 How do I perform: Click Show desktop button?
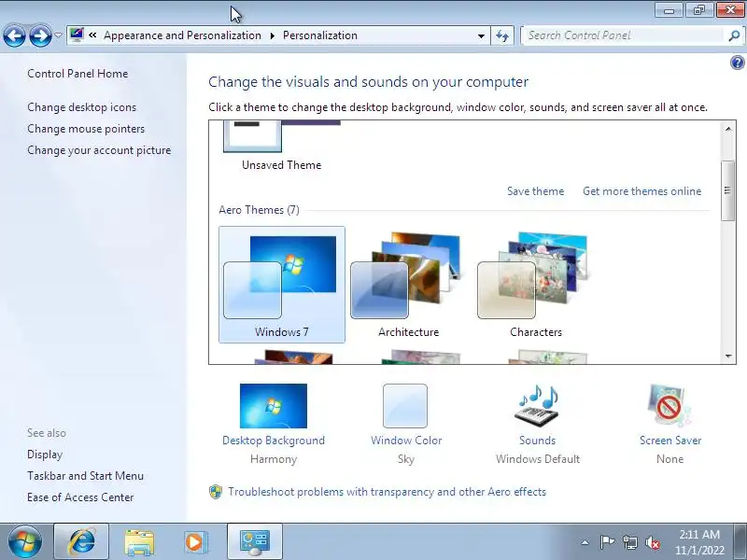pyautogui.click(x=740, y=542)
